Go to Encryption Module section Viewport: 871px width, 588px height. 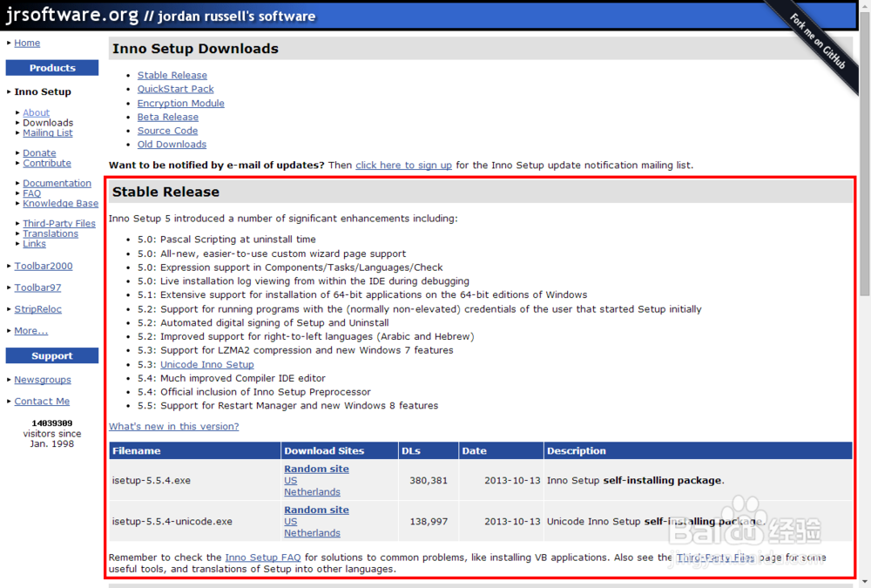pyautogui.click(x=181, y=103)
